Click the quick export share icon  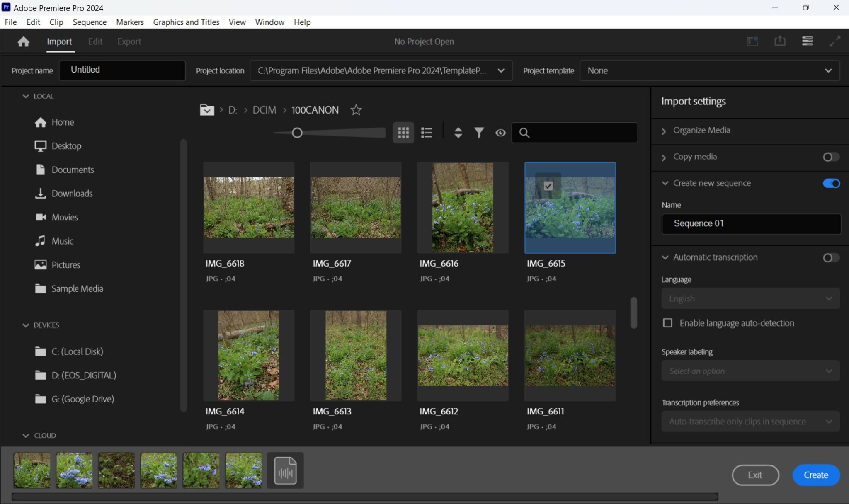(780, 41)
